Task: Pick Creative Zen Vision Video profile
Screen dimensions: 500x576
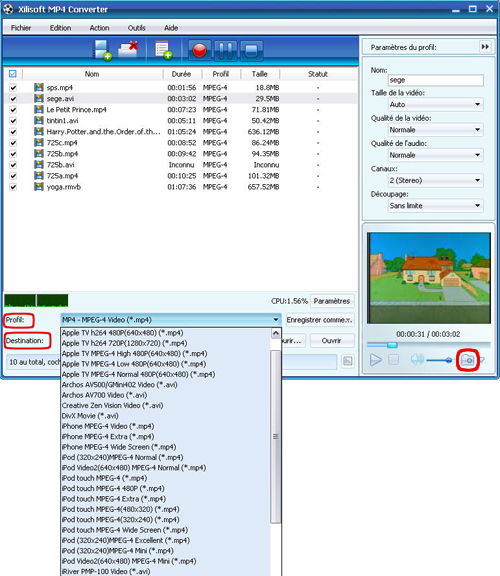Action: (x=165, y=406)
